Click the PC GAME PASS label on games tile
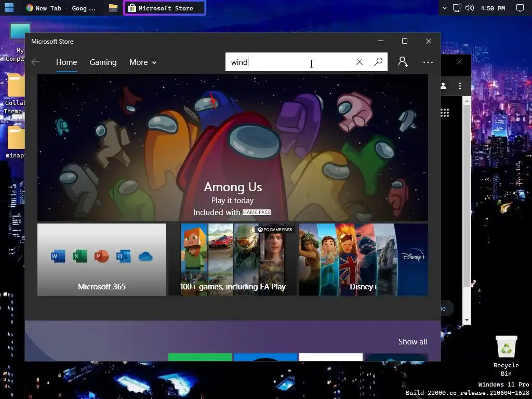 coord(275,230)
